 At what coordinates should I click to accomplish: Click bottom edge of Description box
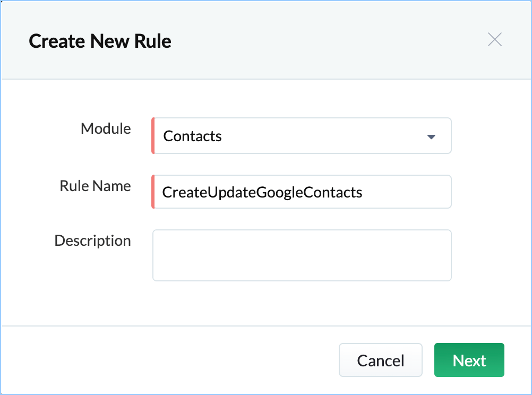tap(302, 280)
